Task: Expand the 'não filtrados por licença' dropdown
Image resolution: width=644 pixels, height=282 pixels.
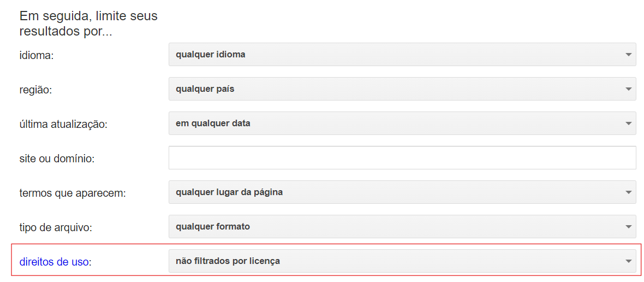Action: (402, 261)
